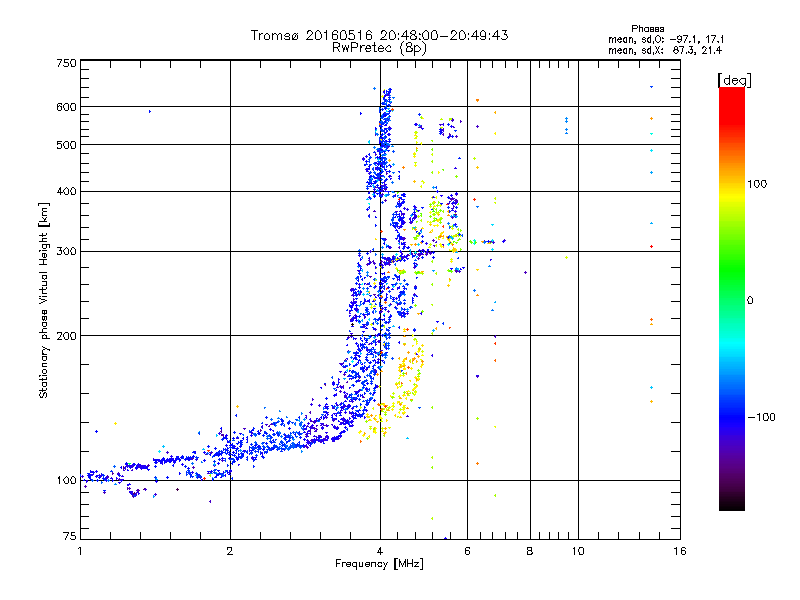This screenshot has height=600, width=800.
Task: Click the y-axis tick label '400'
Action: click(66, 192)
